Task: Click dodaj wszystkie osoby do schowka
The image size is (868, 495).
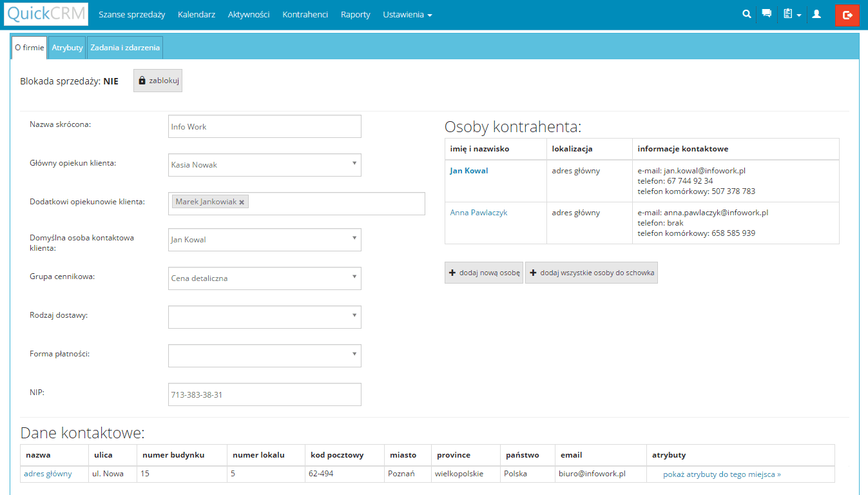Action: point(591,273)
